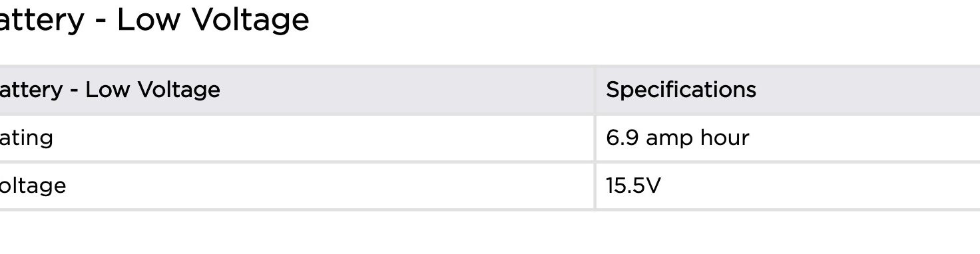The height and width of the screenshot is (254, 980).
Task: Click the column divider left of "15.5V"
Action: (x=595, y=186)
